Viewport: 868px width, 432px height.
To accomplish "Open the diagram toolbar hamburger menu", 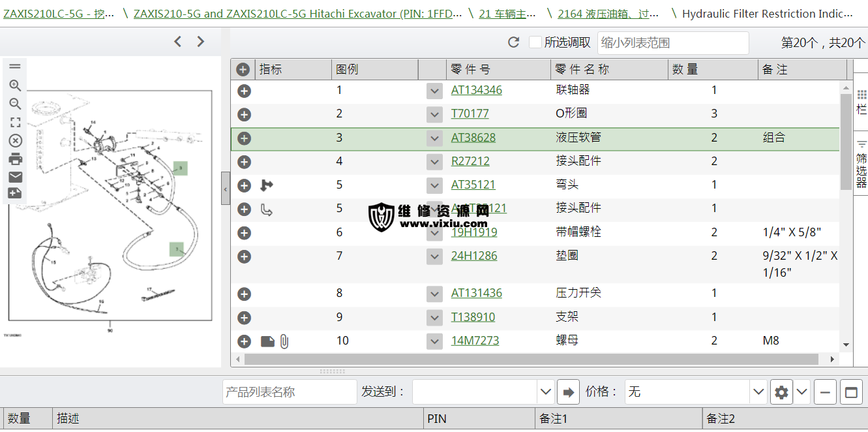I will (15, 66).
